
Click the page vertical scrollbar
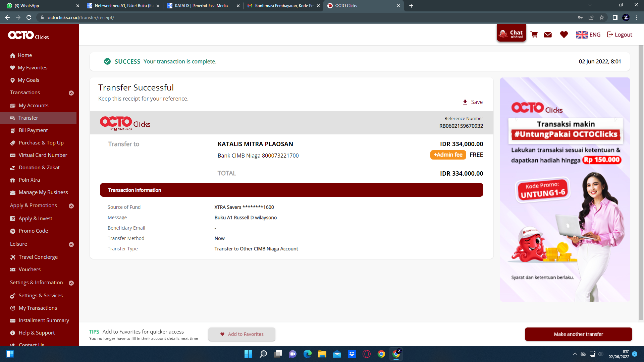pos(641,183)
